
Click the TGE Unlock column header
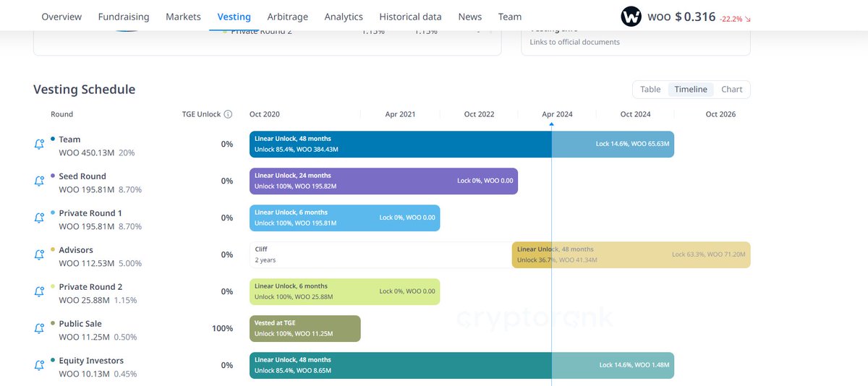click(201, 114)
